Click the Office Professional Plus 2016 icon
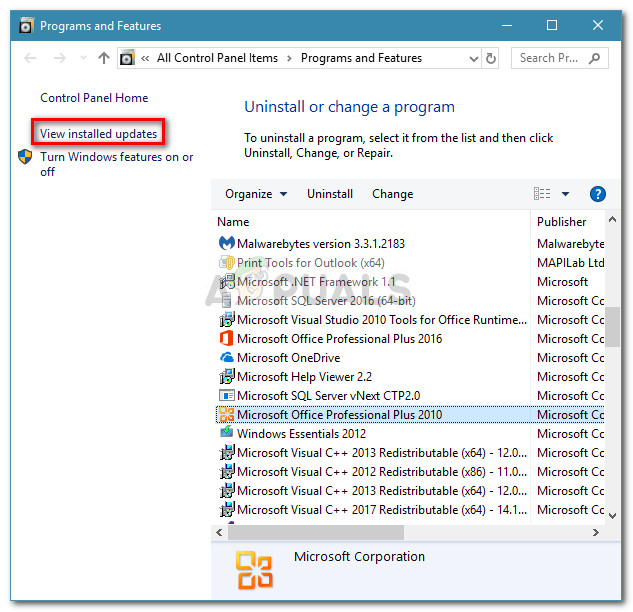This screenshot has width=633, height=612. click(x=226, y=339)
